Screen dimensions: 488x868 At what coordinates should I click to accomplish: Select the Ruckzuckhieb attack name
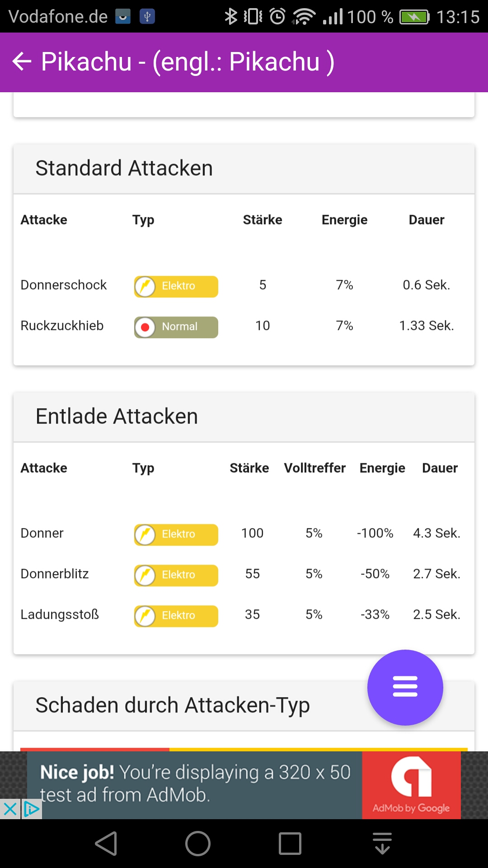(x=62, y=326)
